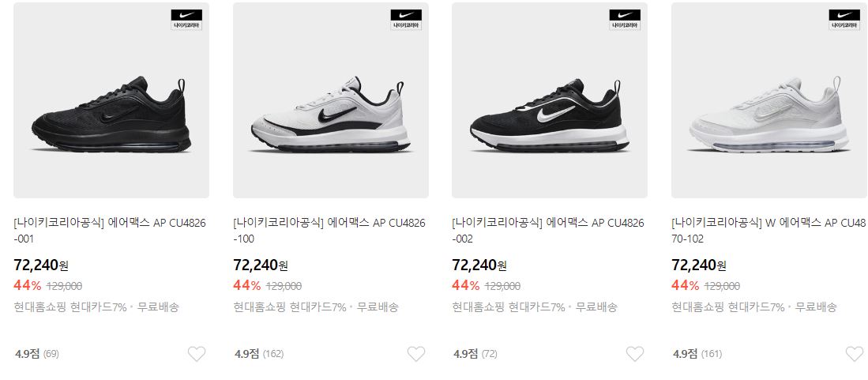Click Nike Korea badge on all-black shoe
Image resolution: width=868 pixels, height=380 pixels.
(186, 20)
